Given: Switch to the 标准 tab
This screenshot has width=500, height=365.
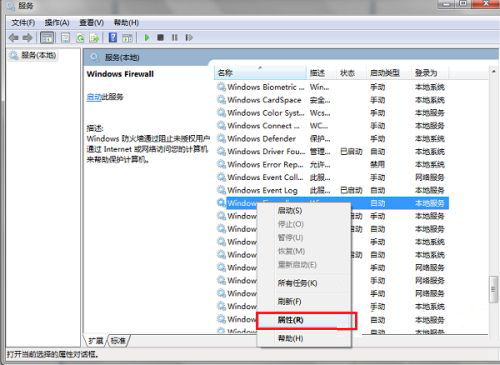Looking at the screenshot, I should (118, 341).
